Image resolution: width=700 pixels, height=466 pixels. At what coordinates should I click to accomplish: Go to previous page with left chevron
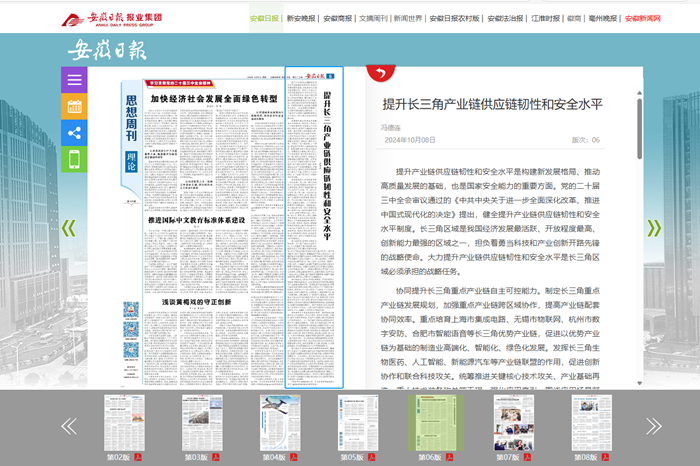pyautogui.click(x=69, y=229)
